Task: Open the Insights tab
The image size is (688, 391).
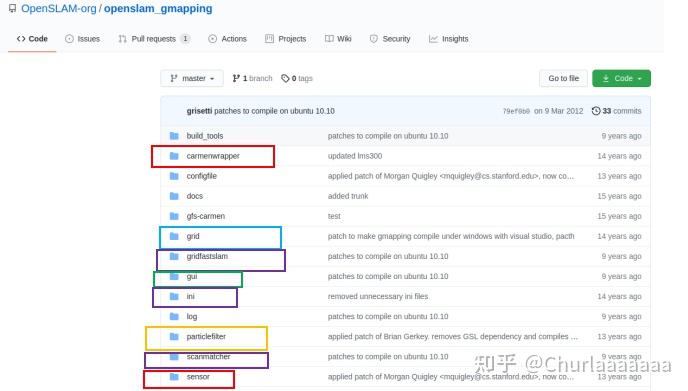Action: [x=448, y=39]
